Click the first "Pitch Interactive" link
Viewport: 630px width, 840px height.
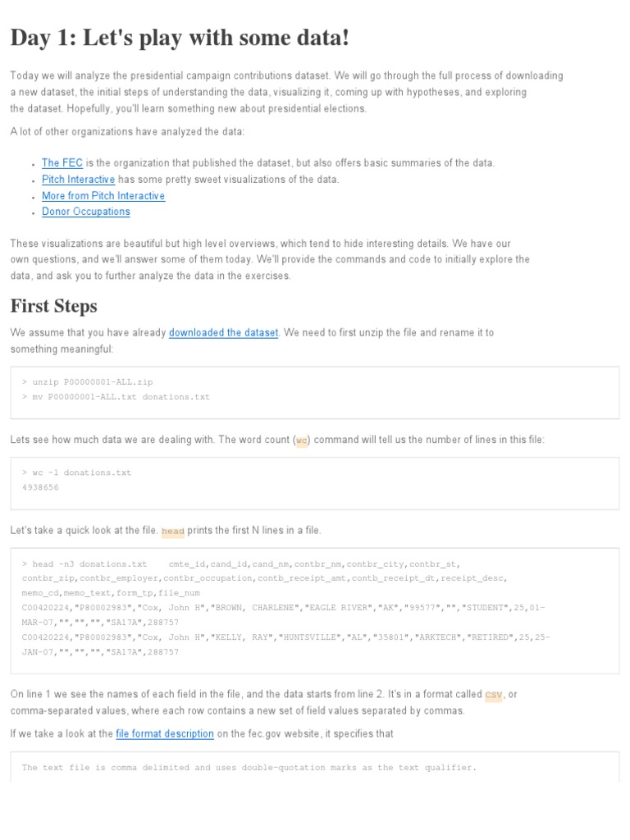point(79,180)
